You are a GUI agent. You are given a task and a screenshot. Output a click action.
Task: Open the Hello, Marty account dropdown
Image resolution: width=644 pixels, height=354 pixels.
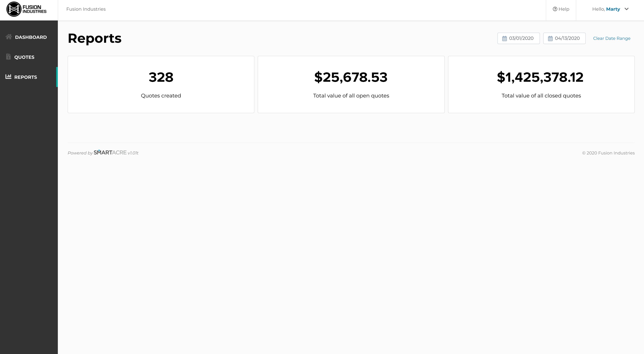610,9
